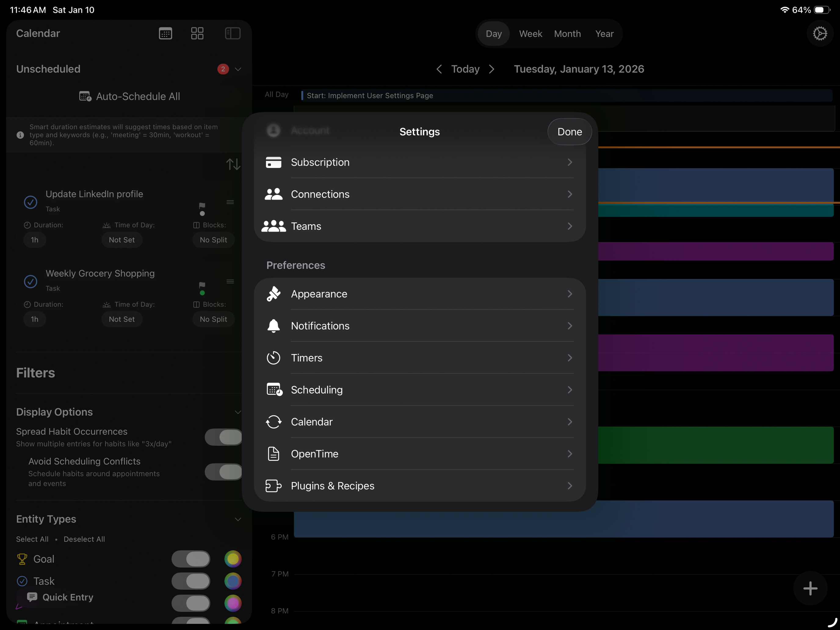Click the Teams group icon
840x630 pixels.
[x=273, y=226]
